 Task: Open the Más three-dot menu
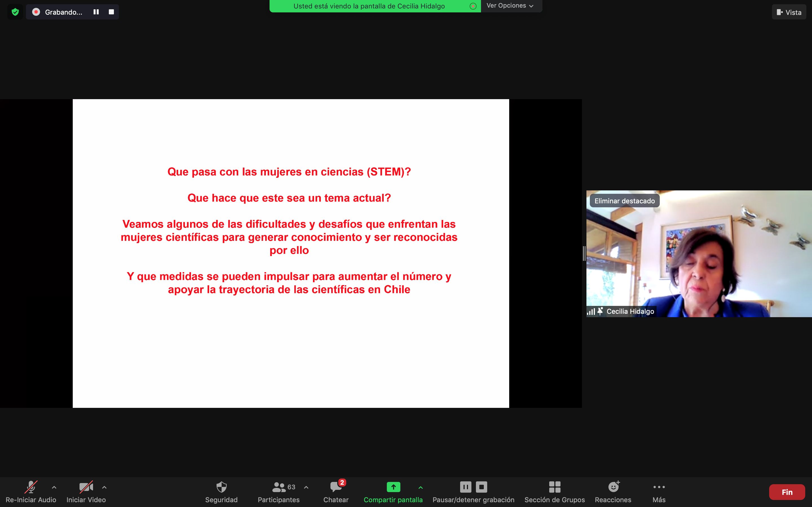(659, 487)
